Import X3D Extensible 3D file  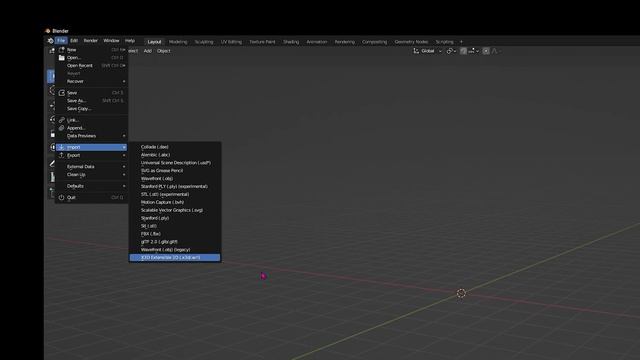[x=175, y=258]
